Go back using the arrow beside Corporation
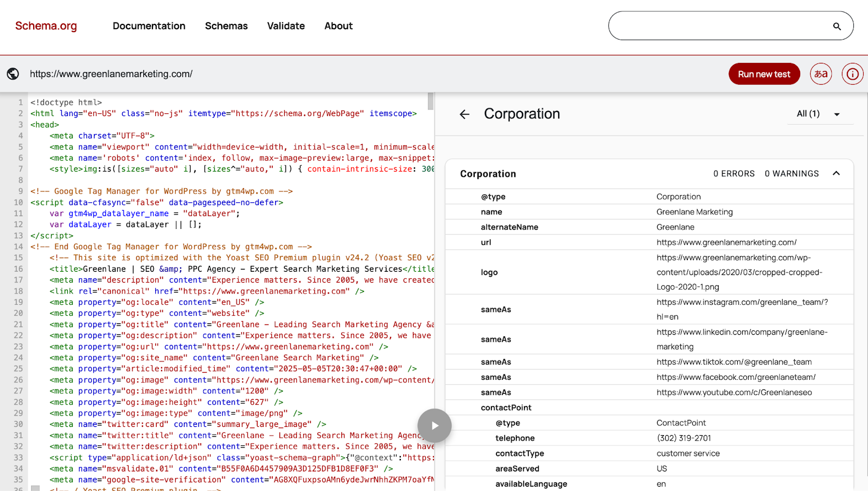 (464, 114)
